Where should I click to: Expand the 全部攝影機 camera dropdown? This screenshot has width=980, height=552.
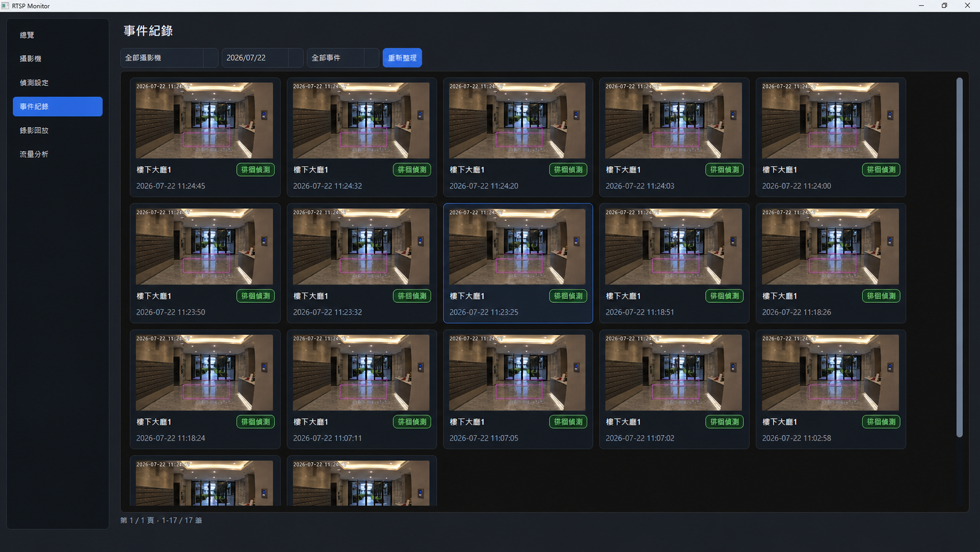coord(169,58)
